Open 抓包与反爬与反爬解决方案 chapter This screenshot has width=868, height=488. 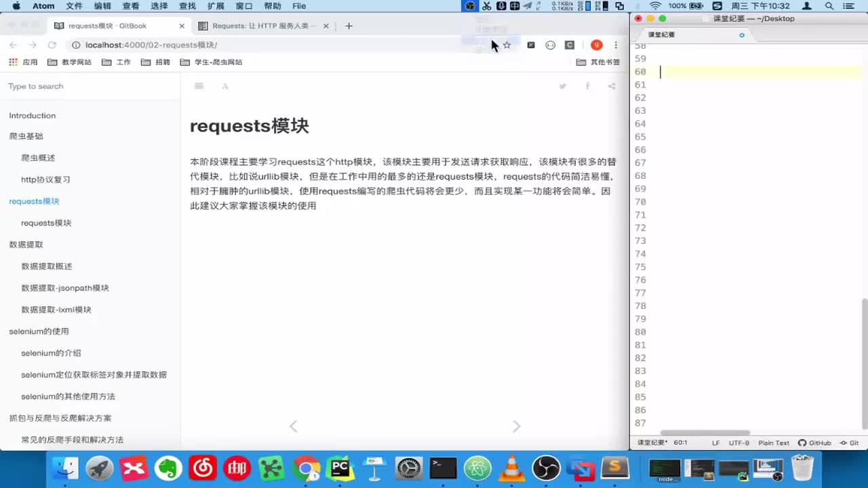pos(60,418)
